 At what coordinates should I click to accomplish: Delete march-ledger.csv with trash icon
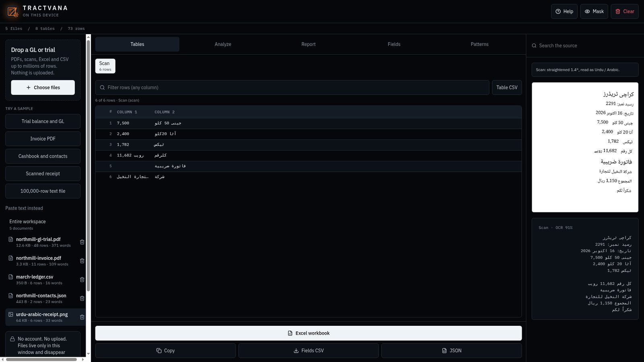coord(82,280)
